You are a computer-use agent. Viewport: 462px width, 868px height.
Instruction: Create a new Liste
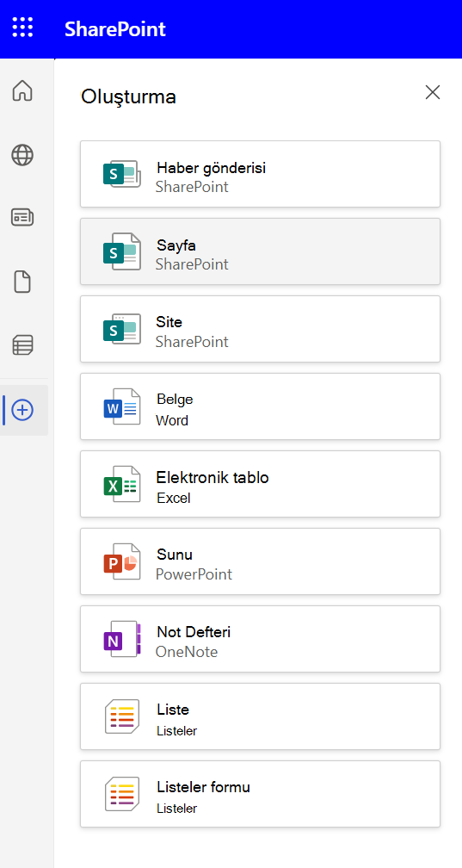(260, 716)
